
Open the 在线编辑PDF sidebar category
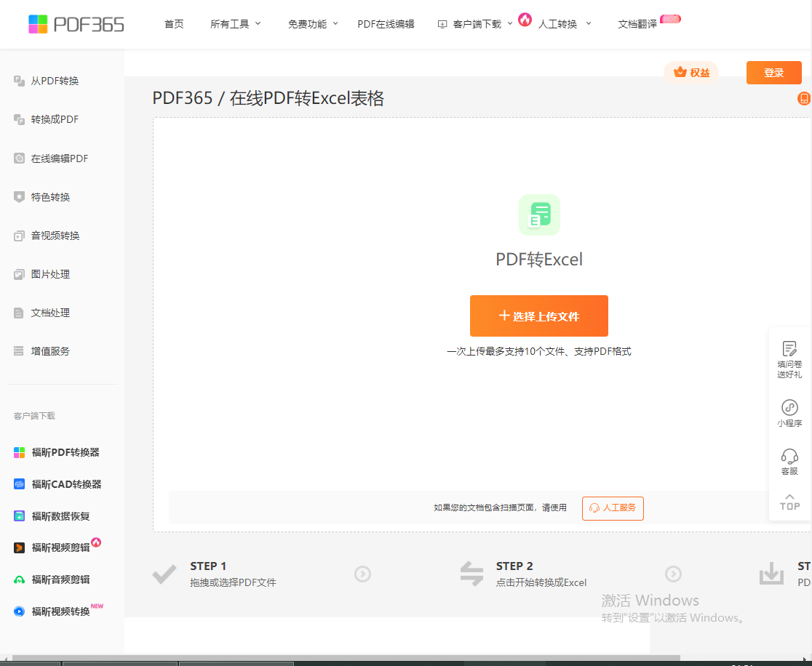59,159
